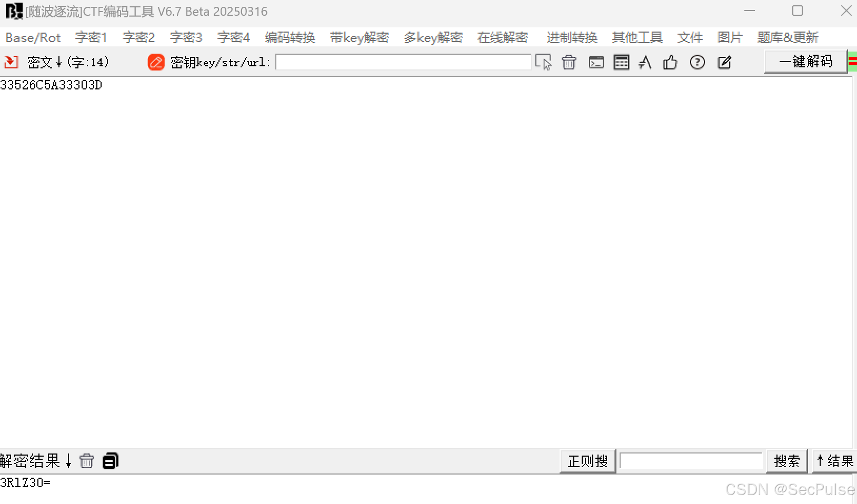Click the red import icon beside 密文
The image size is (857, 504).
pyautogui.click(x=11, y=62)
